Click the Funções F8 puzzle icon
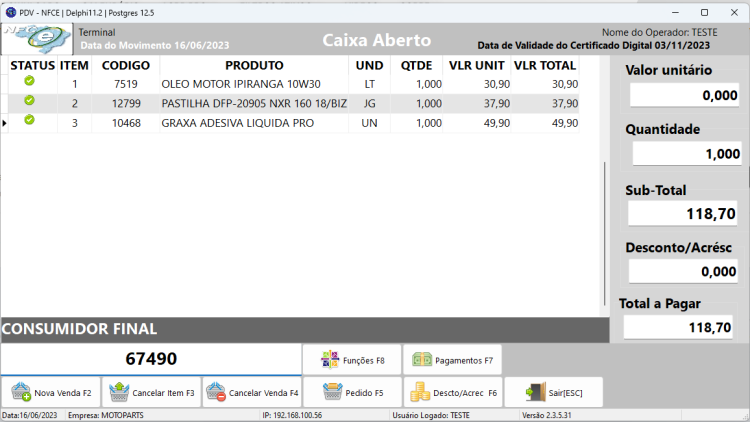750x422 pixels. tap(330, 360)
